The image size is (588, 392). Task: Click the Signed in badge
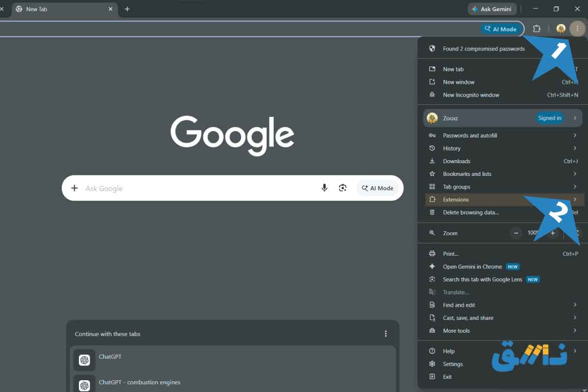pos(550,118)
